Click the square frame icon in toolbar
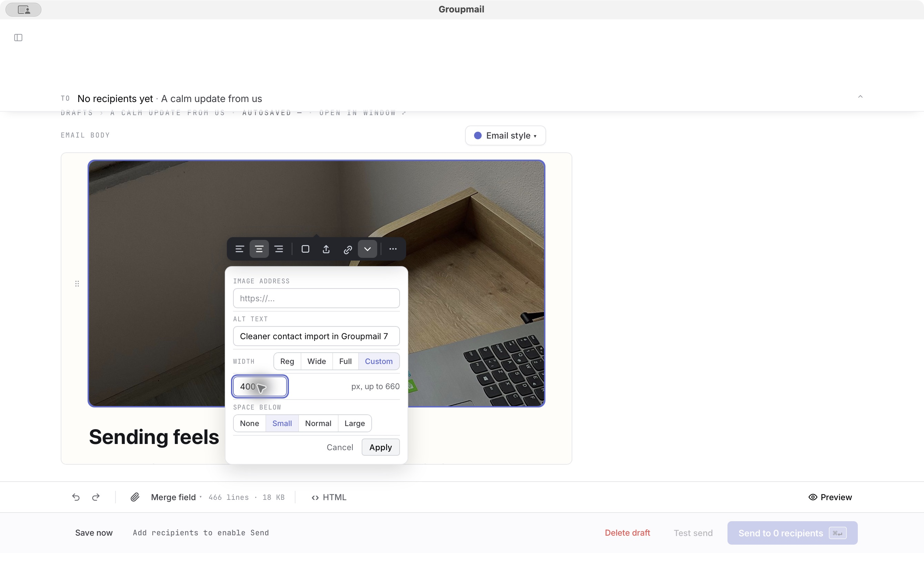This screenshot has width=924, height=586. [305, 249]
